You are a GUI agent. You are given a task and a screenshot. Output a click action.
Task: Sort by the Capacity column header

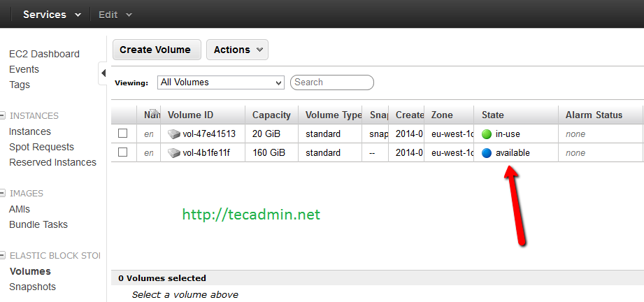click(271, 115)
